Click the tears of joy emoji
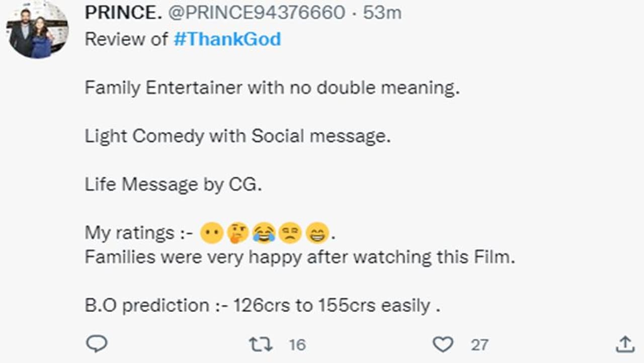 263,233
